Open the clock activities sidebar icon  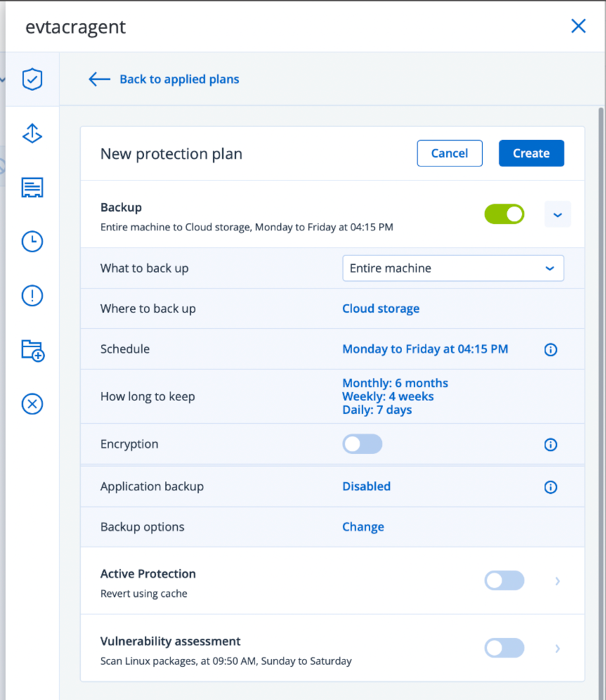point(32,241)
